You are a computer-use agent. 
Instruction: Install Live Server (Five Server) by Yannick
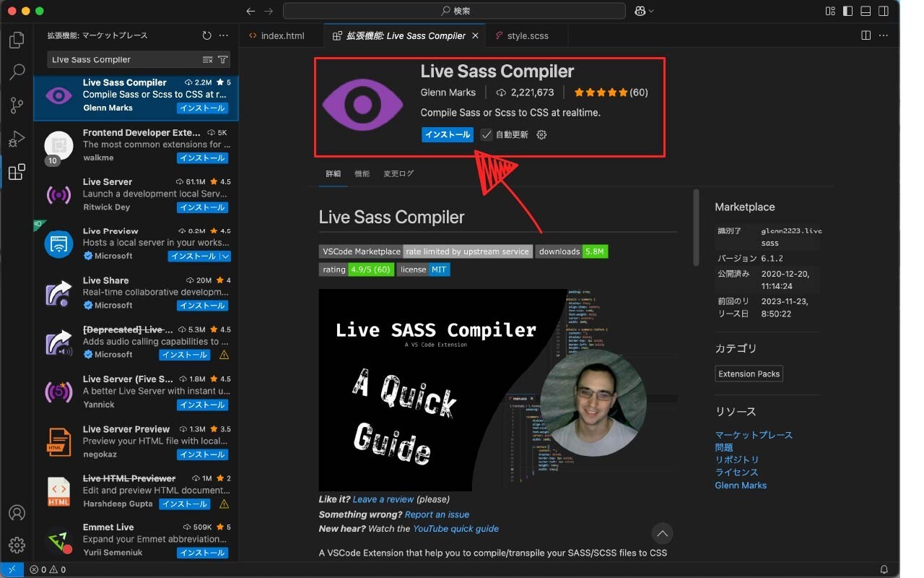[203, 405]
